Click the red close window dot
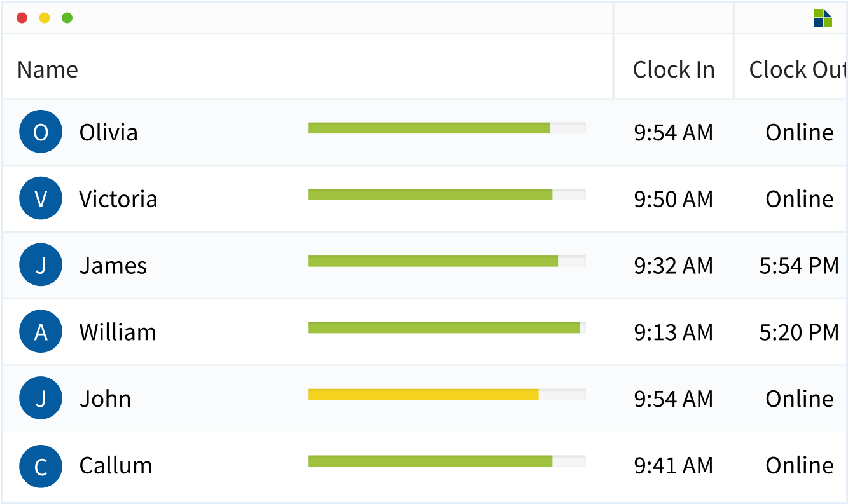The height and width of the screenshot is (504, 848). click(x=22, y=18)
